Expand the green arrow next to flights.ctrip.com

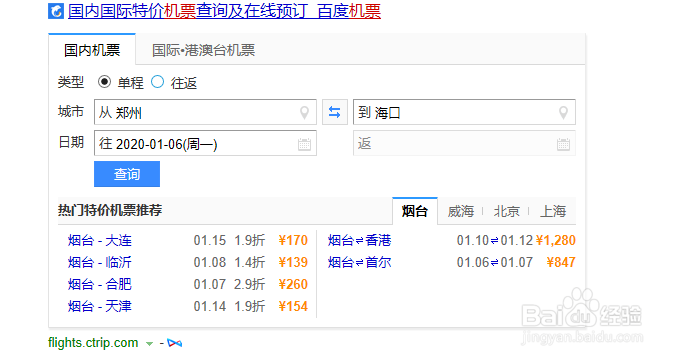click(x=149, y=344)
